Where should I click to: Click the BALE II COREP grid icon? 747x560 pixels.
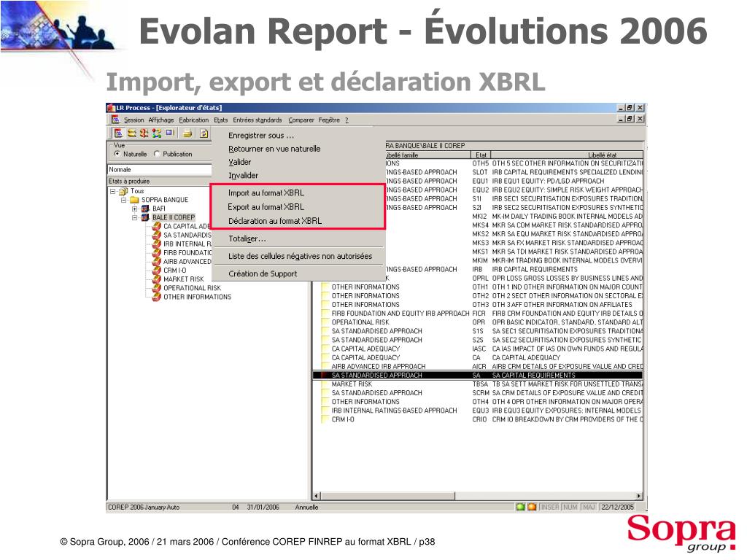pos(145,217)
